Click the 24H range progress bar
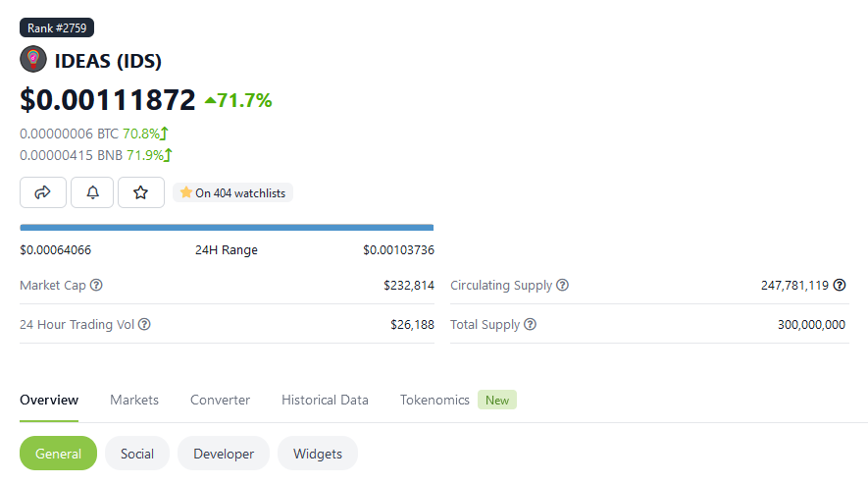The image size is (868, 484). 227,228
